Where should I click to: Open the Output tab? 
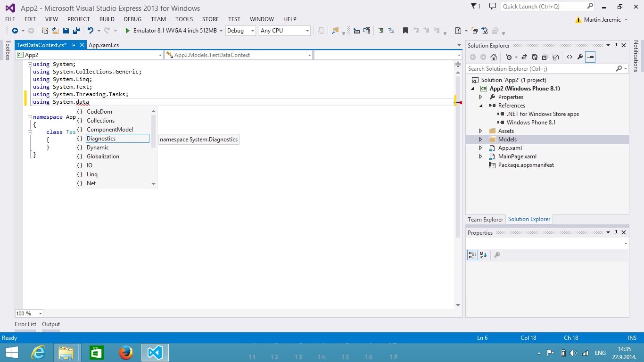coord(51,324)
